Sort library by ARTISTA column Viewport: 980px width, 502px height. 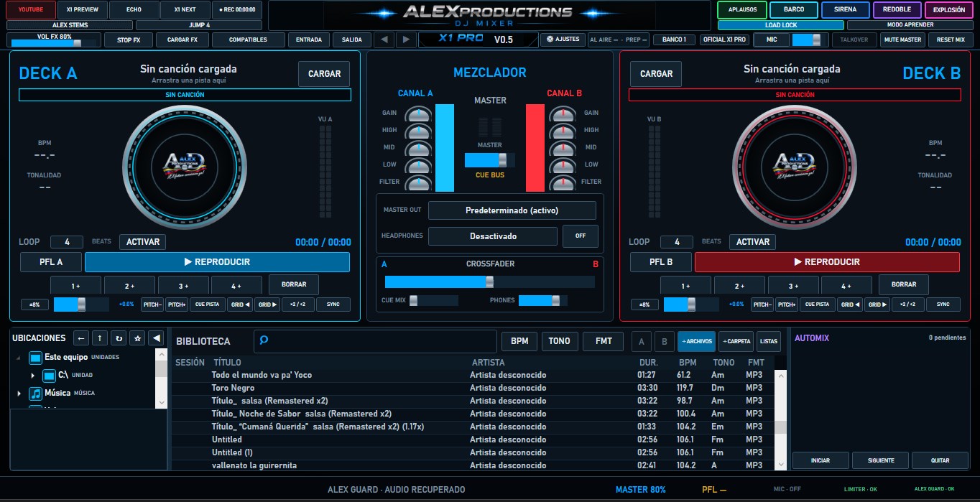coord(489,363)
